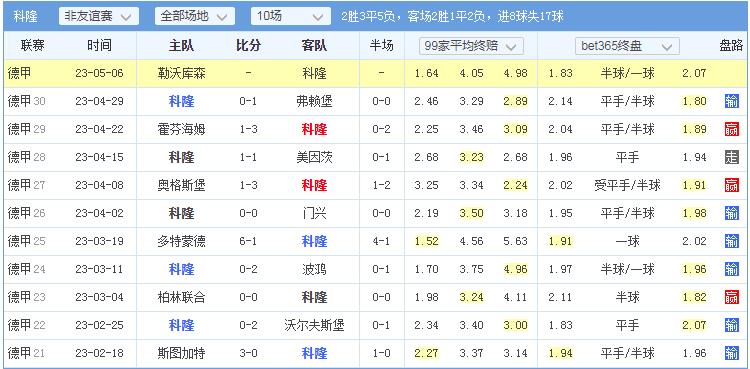Click the 主队 column header

tap(181, 46)
